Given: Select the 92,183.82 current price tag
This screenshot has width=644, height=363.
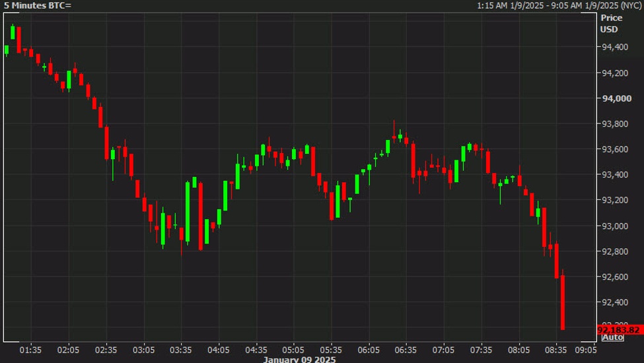Looking at the screenshot, I should click(x=620, y=330).
